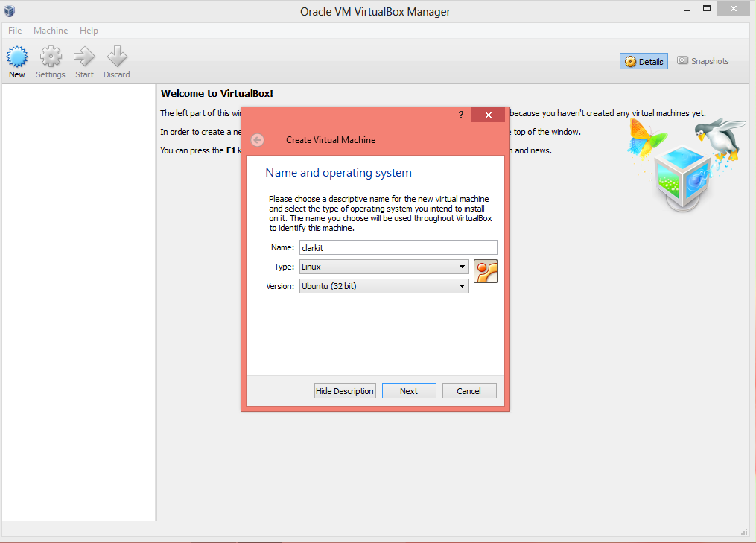This screenshot has width=756, height=543.
Task: Click the Linux OS type icon
Action: coord(485,272)
